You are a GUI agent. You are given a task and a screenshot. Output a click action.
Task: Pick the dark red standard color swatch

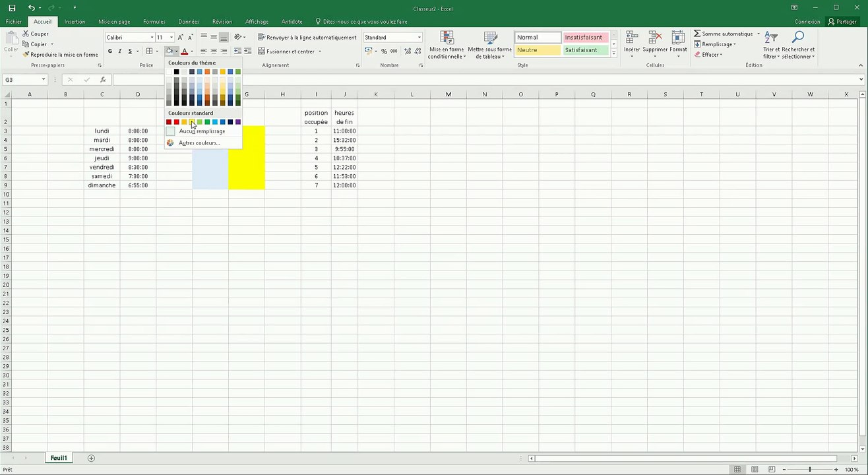(169, 122)
